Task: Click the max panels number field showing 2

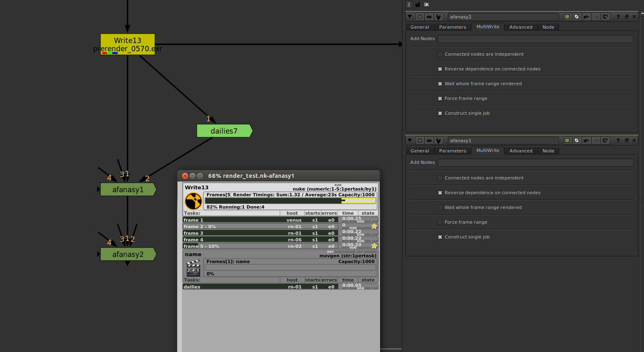Action: click(x=409, y=5)
